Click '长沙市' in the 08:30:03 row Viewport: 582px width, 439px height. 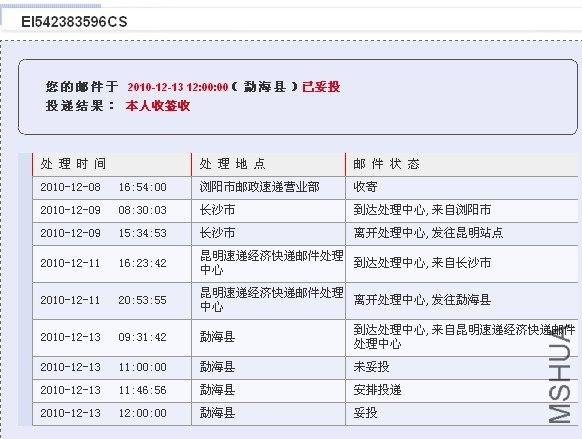[218, 210]
